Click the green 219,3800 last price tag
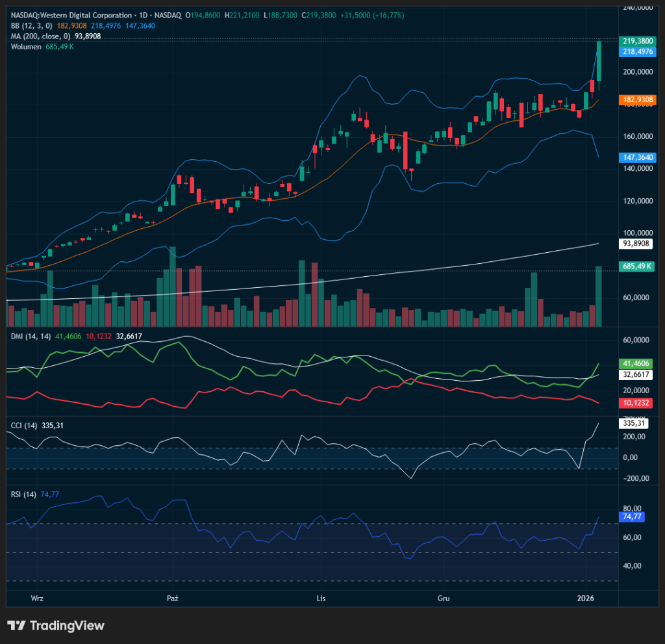This screenshot has width=665, height=644. pos(637,40)
